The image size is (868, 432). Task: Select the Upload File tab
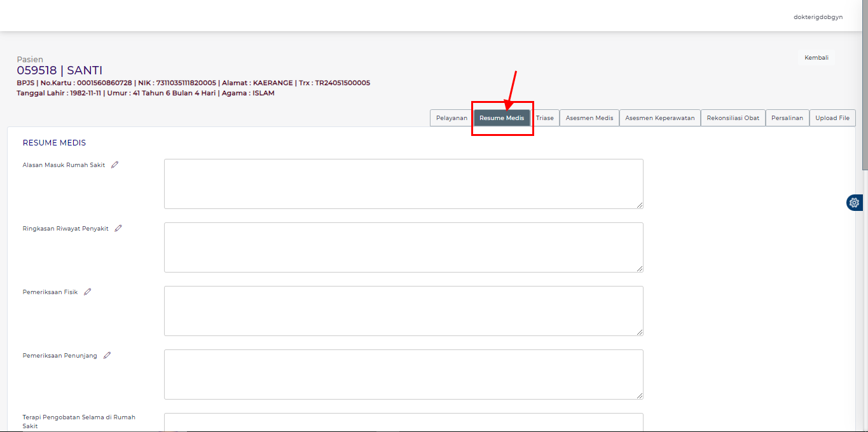point(832,118)
